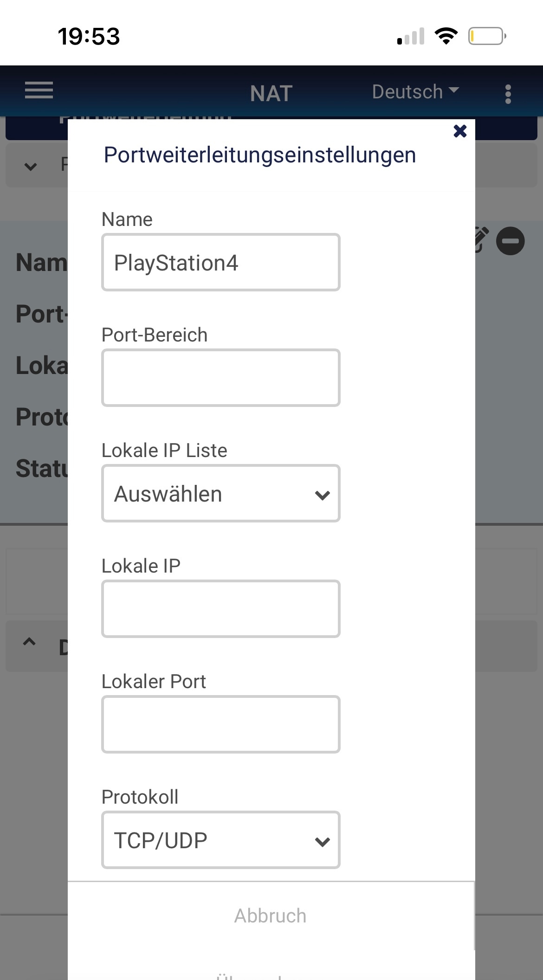Focus the Lokaler Port input field
The image size is (543, 980).
(x=221, y=724)
